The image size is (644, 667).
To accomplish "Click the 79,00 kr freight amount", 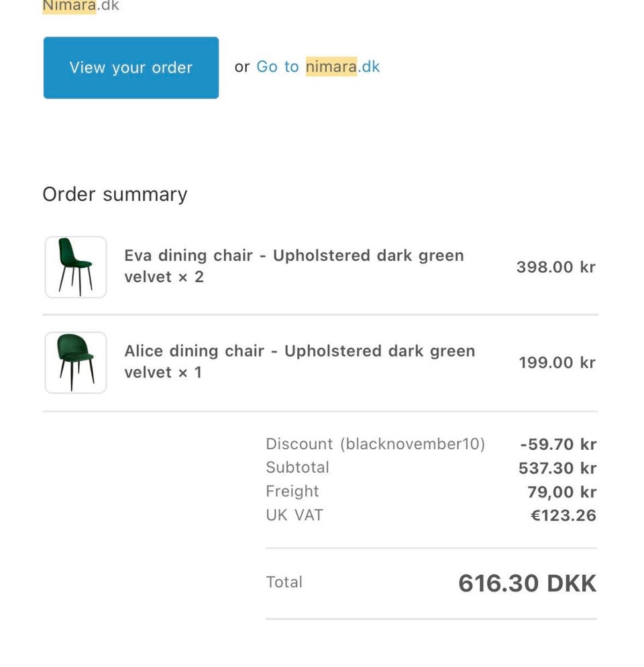I will (x=561, y=492).
